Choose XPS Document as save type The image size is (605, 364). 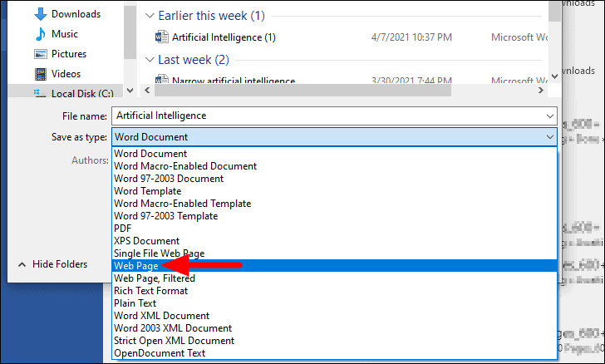coord(334,241)
